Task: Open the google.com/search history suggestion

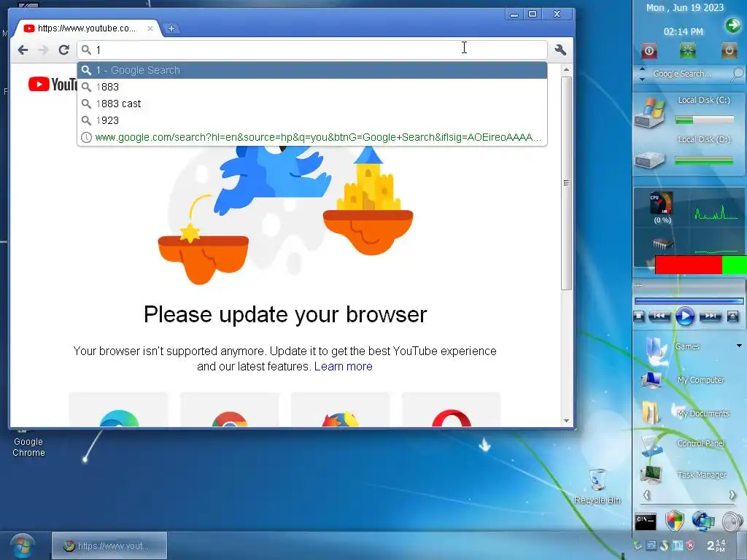Action: (312, 137)
